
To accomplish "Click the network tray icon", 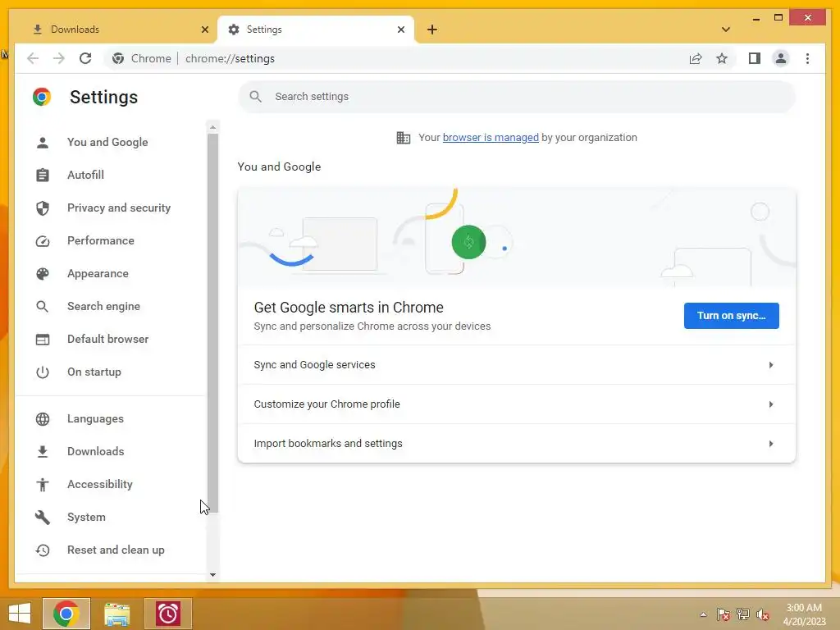I will [x=743, y=614].
